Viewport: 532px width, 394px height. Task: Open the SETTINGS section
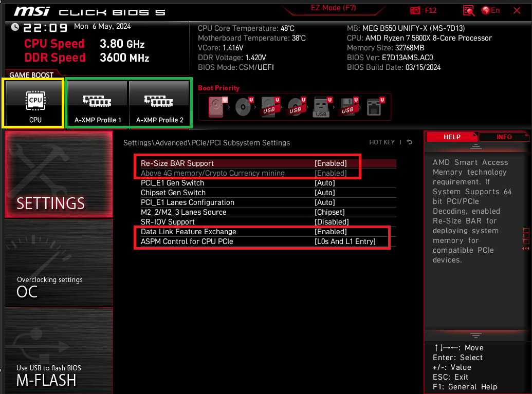pyautogui.click(x=59, y=174)
